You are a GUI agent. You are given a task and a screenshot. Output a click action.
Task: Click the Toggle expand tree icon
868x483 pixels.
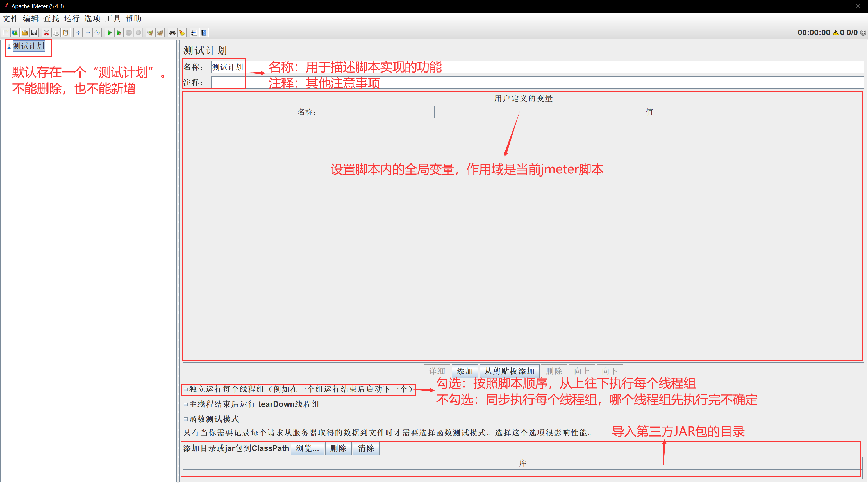[x=97, y=33]
